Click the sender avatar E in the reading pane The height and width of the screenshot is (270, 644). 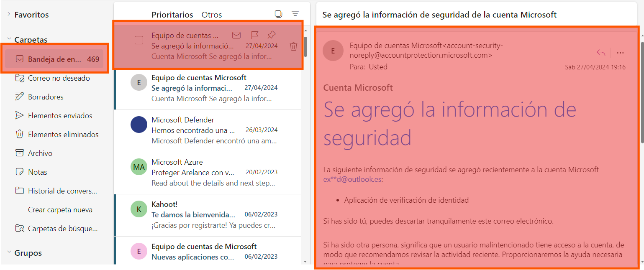[333, 51]
